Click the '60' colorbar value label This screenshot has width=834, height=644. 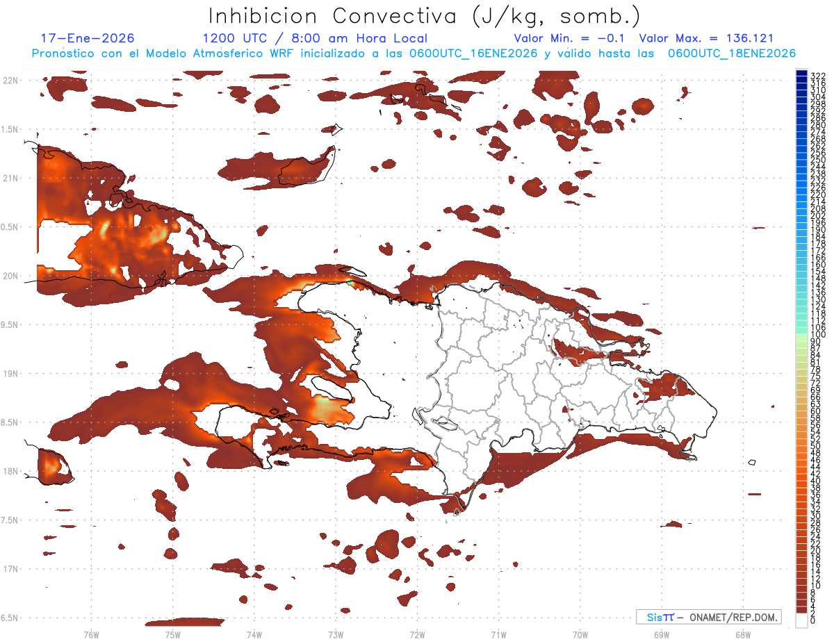[815, 411]
